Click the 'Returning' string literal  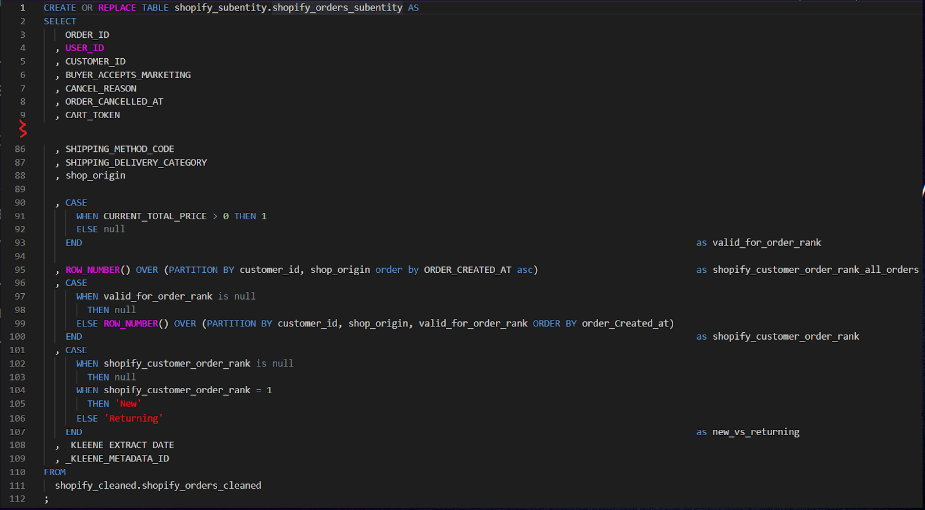[x=133, y=419]
